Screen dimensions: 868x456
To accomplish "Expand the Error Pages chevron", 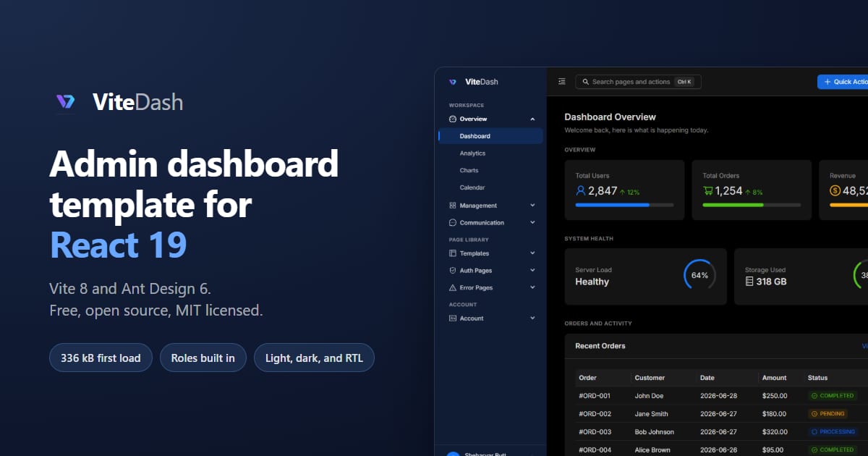I will coord(532,288).
